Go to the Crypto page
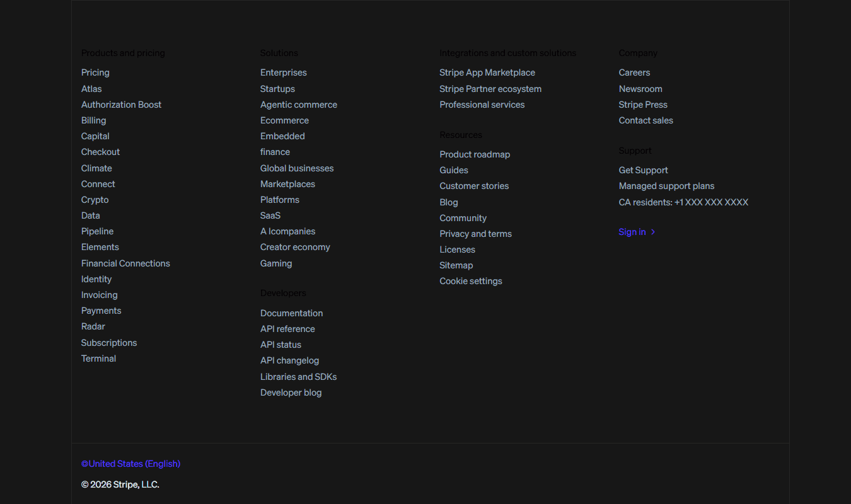 point(95,200)
